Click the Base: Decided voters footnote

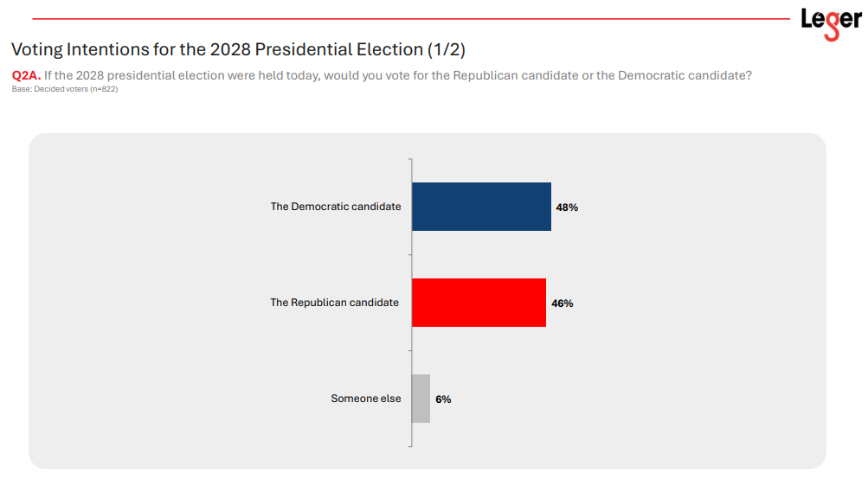coord(65,89)
